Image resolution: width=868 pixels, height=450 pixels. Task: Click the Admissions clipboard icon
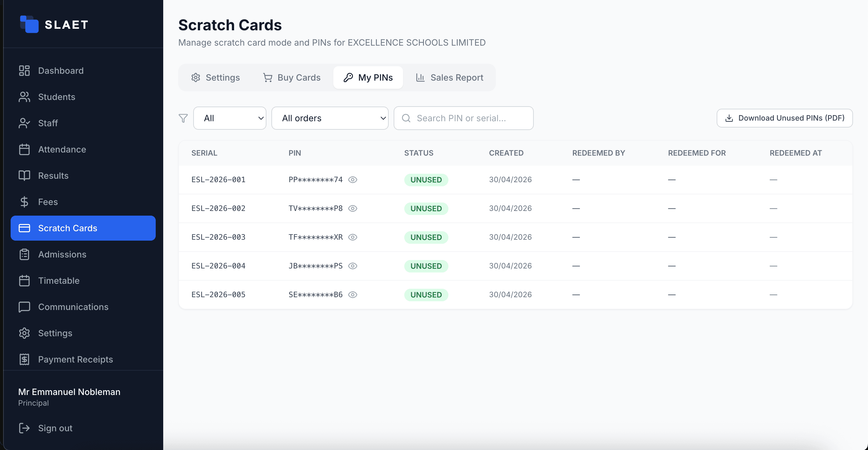point(24,255)
